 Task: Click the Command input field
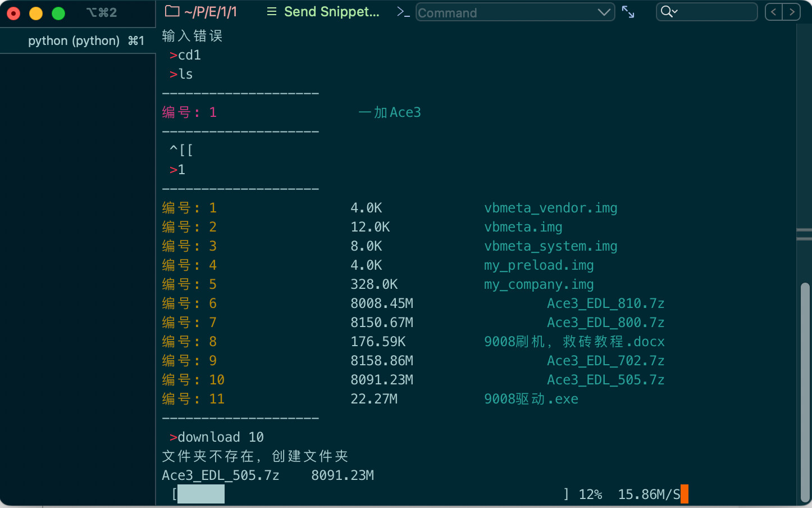(505, 12)
